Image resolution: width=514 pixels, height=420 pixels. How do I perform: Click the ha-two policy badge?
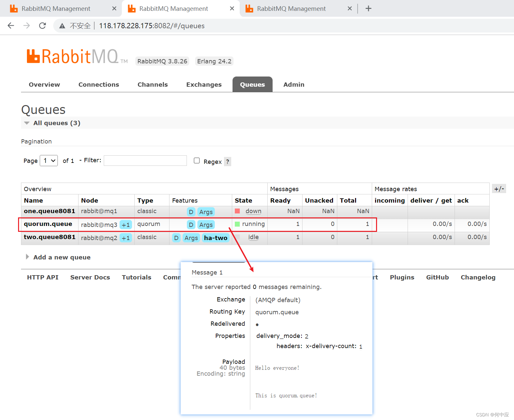[x=215, y=238]
